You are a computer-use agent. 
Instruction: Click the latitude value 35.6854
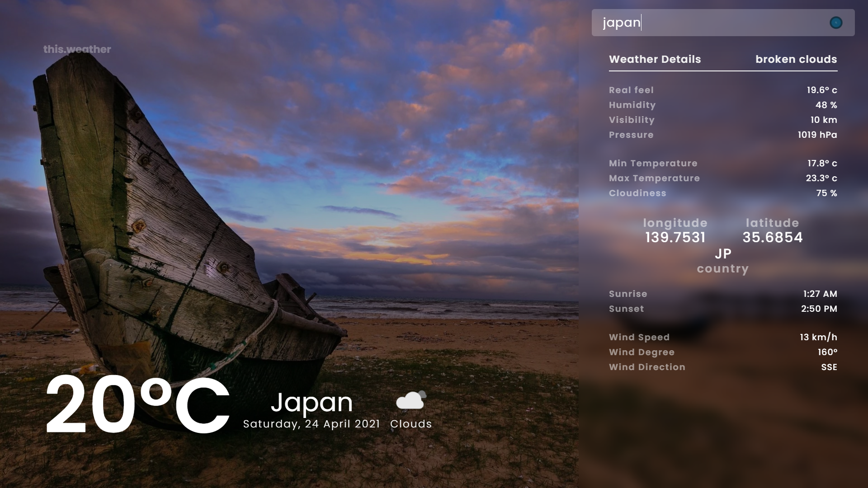(772, 237)
